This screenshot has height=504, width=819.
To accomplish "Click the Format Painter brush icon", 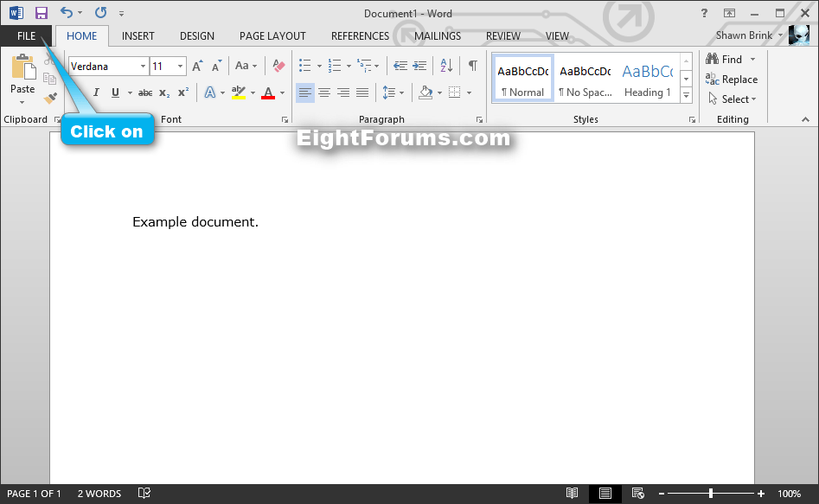I will click(x=50, y=99).
